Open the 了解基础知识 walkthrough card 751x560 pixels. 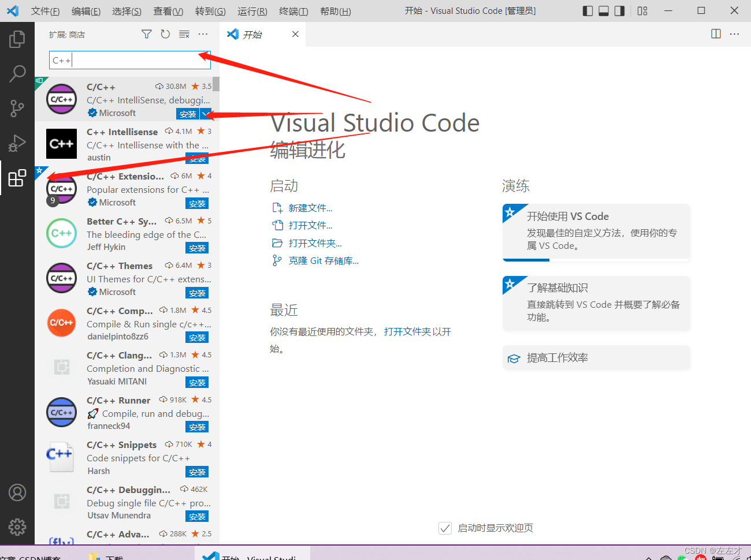(x=596, y=304)
